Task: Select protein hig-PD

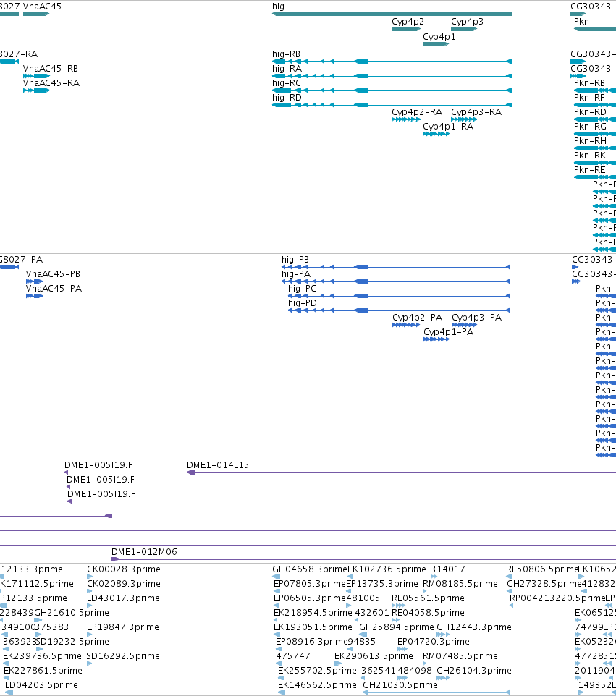Action: point(398,310)
